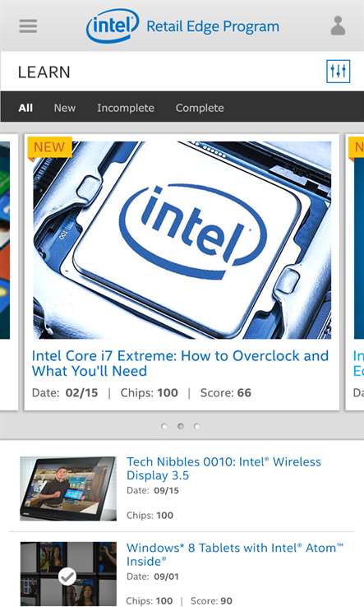Select the first carousel page dot
Screen dimensions: 364x607
164,426
